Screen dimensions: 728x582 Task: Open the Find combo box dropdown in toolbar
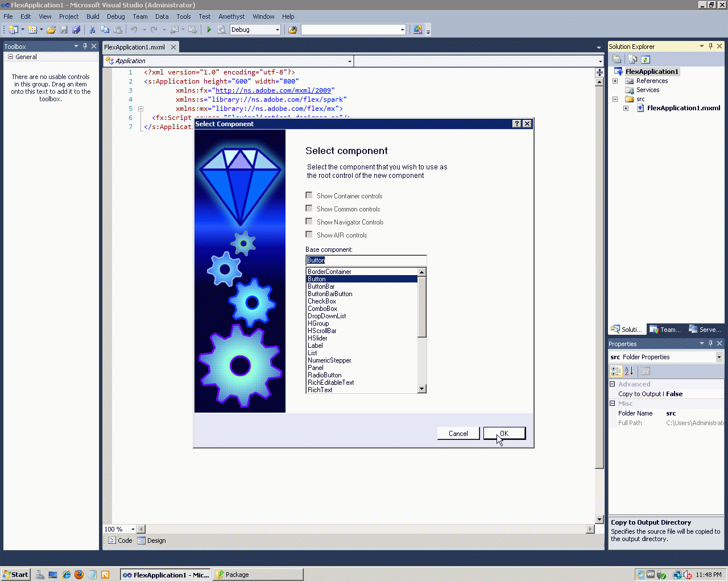click(403, 30)
